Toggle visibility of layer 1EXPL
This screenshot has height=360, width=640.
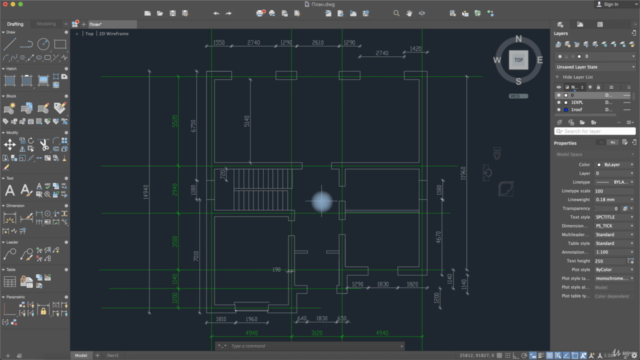click(x=559, y=102)
